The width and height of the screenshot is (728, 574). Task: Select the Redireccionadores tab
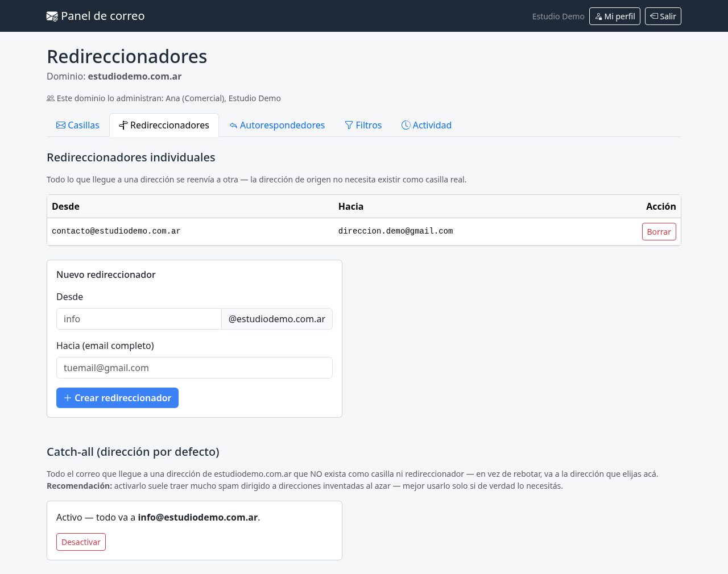(x=164, y=125)
